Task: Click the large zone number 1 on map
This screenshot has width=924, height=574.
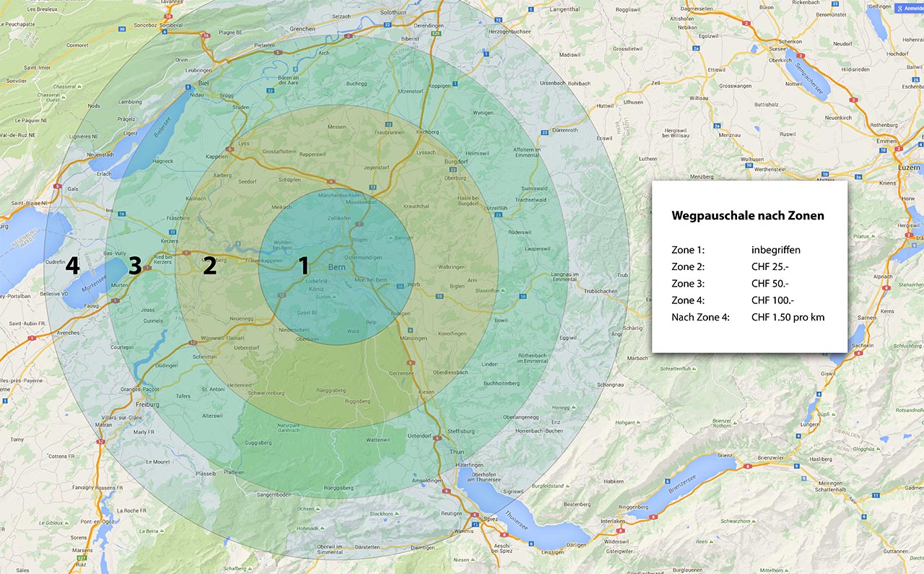Action: coord(304,266)
